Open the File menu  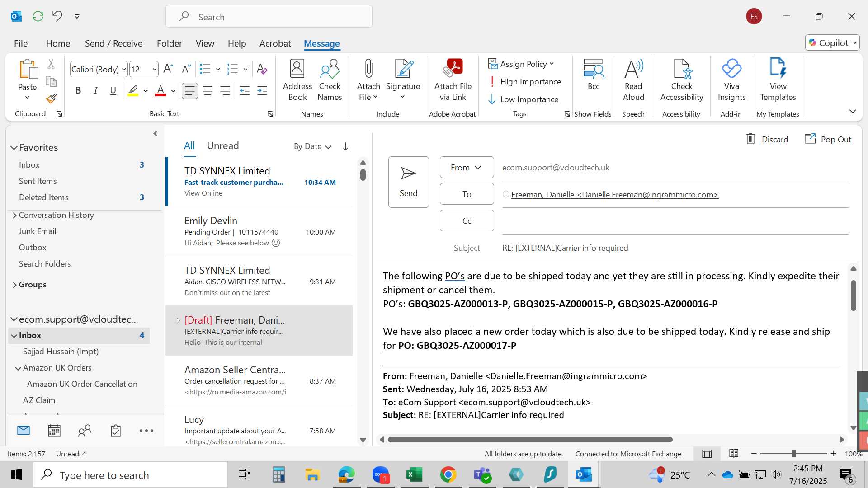(x=21, y=43)
